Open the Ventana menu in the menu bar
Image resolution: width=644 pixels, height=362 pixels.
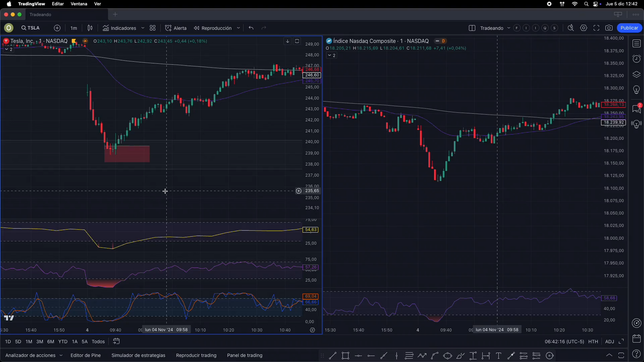point(79,4)
